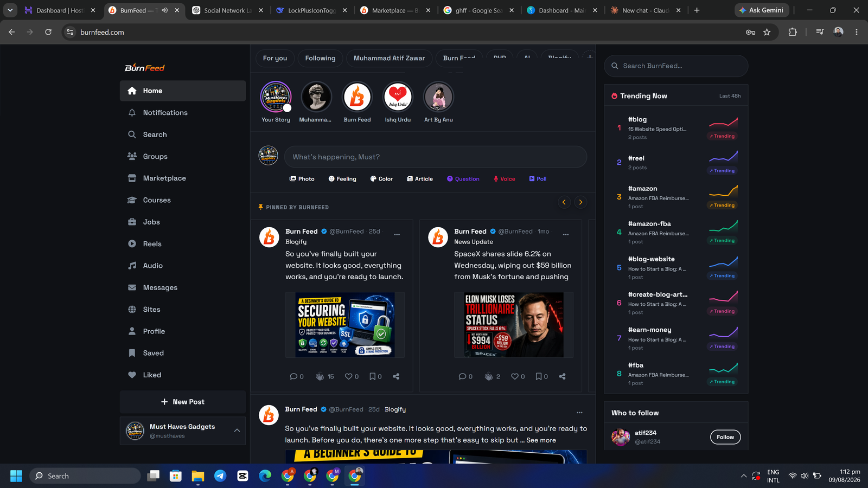The height and width of the screenshot is (488, 868).
Task: Select Muhammad Atif Zawar feed tab
Action: (389, 58)
